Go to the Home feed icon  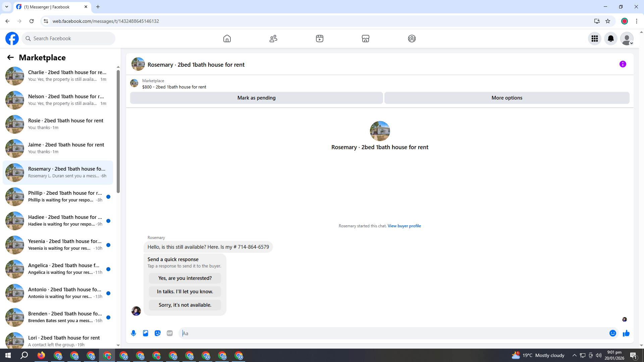coord(227,39)
